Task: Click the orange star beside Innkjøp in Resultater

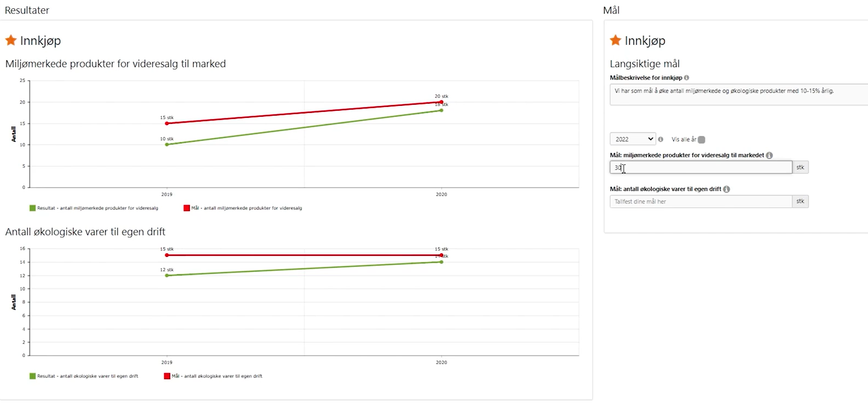Action: tap(11, 40)
